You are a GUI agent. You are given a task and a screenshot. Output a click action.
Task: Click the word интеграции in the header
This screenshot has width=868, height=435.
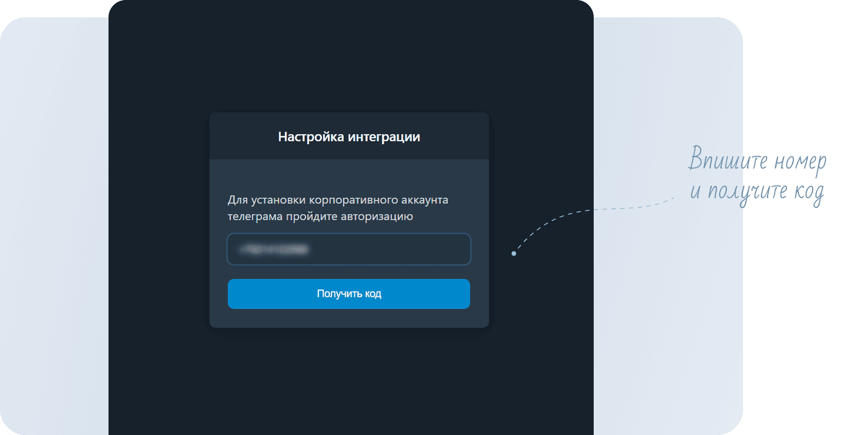tap(384, 137)
